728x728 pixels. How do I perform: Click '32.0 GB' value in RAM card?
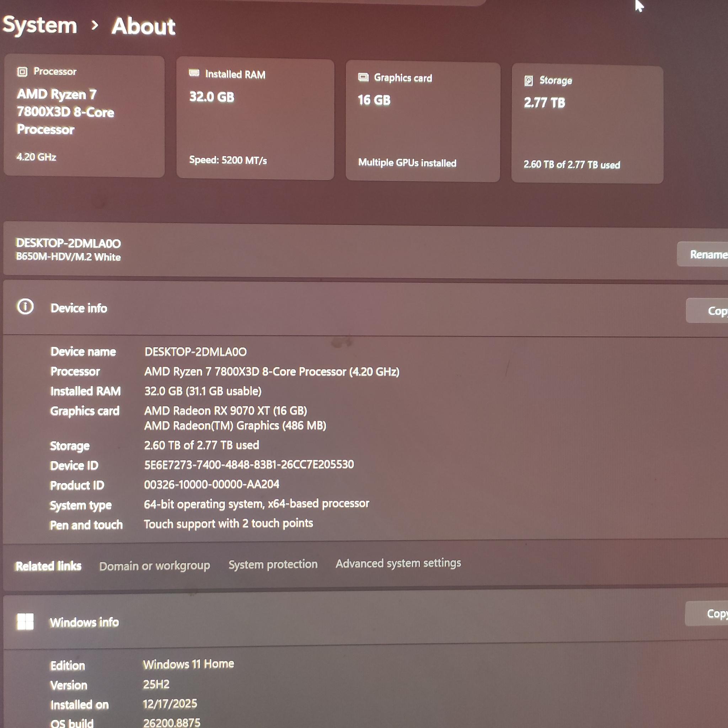(212, 97)
